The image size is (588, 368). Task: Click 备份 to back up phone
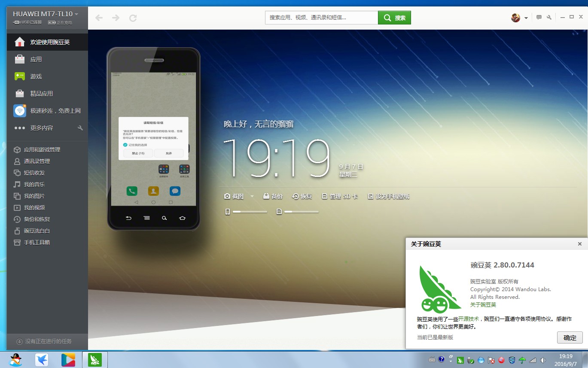(x=273, y=196)
